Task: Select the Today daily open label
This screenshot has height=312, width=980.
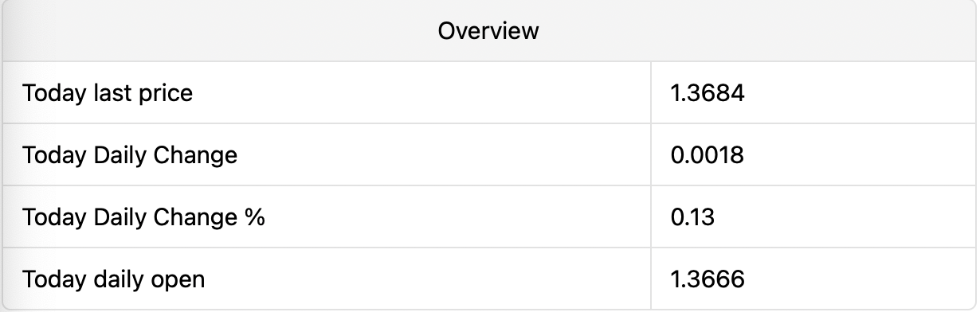Action: tap(114, 279)
